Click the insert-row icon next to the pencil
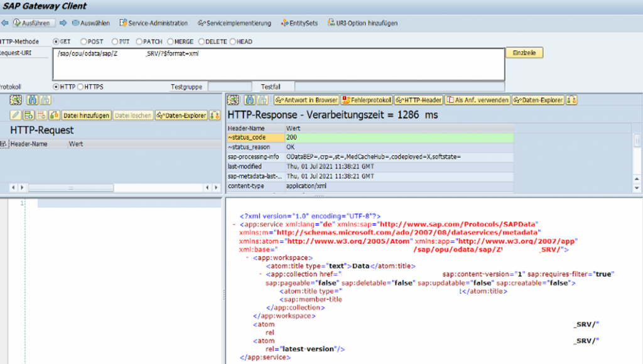Viewport: 643px width, 364px height. coord(28,116)
